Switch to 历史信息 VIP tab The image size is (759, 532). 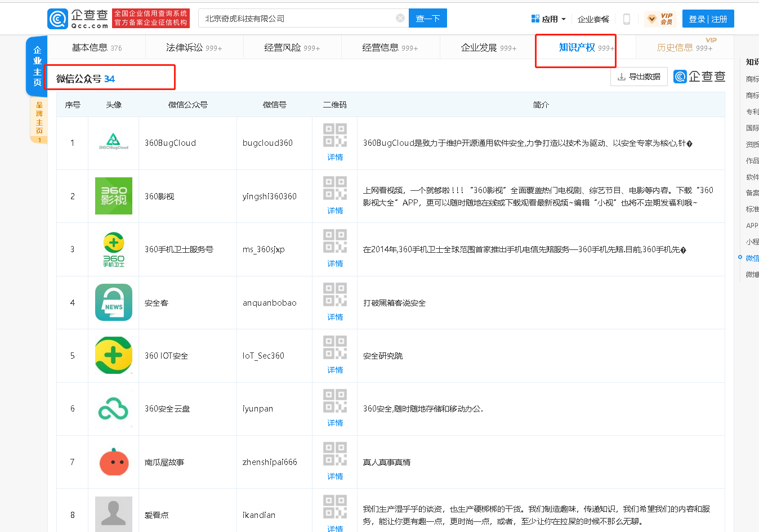[685, 47]
